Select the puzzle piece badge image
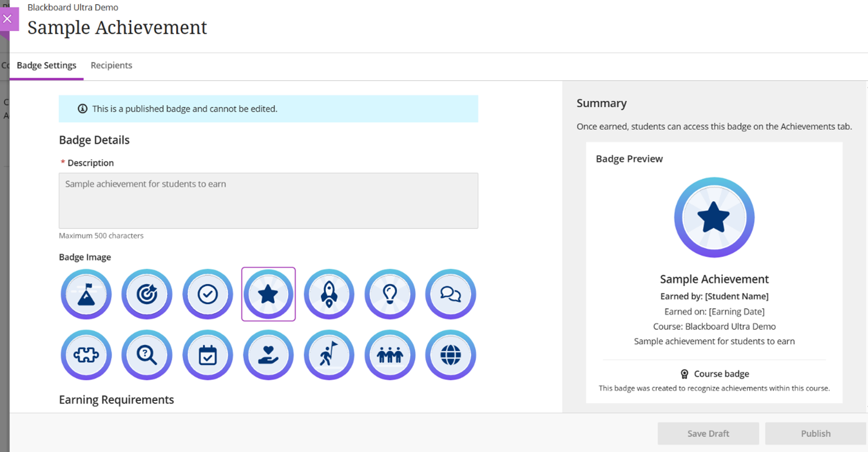This screenshot has height=452, width=868. point(86,355)
